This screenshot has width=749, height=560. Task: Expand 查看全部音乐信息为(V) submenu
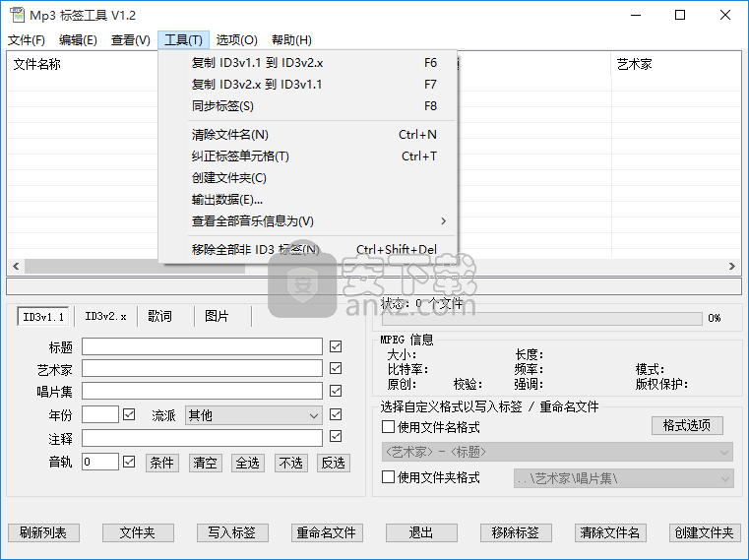(308, 220)
